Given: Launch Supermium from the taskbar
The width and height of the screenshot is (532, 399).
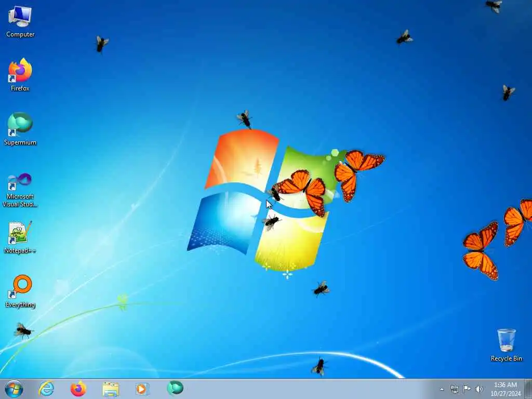Looking at the screenshot, I should (175, 389).
